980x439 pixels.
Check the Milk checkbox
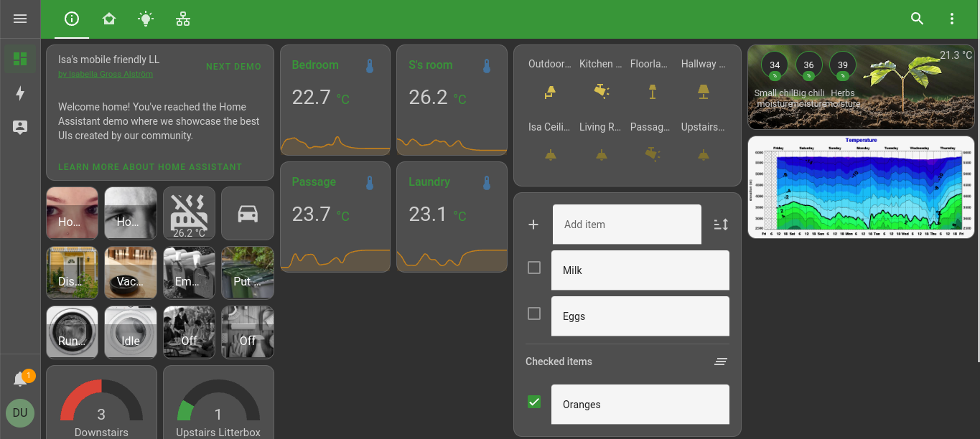[534, 267]
